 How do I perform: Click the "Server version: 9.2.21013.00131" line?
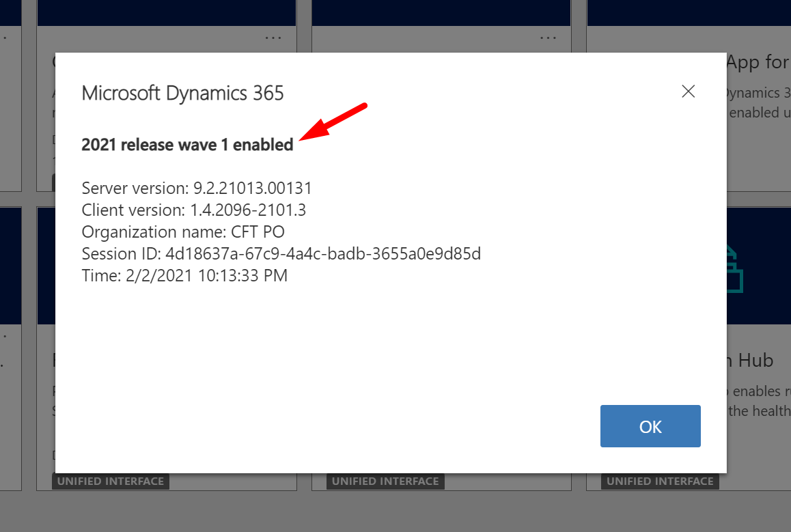click(197, 188)
